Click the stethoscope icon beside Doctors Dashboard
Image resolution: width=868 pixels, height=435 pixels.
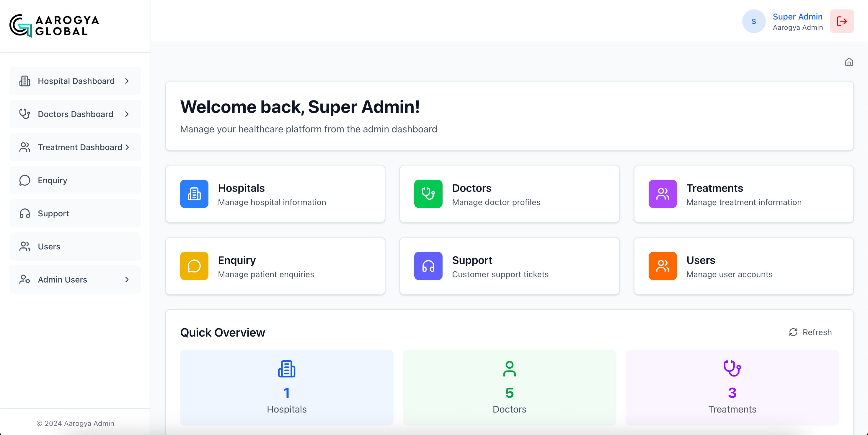(x=25, y=114)
